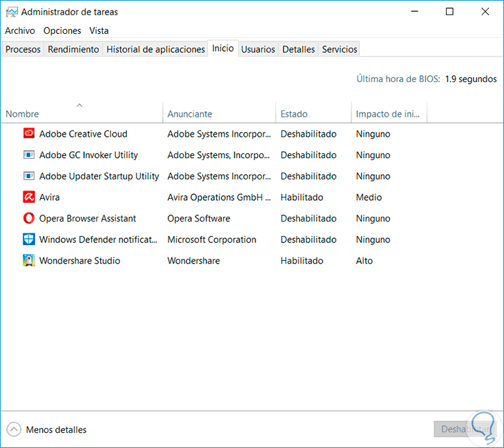Image resolution: width=504 pixels, height=448 pixels.
Task: Sort by the Anunciante column header
Action: tap(220, 113)
